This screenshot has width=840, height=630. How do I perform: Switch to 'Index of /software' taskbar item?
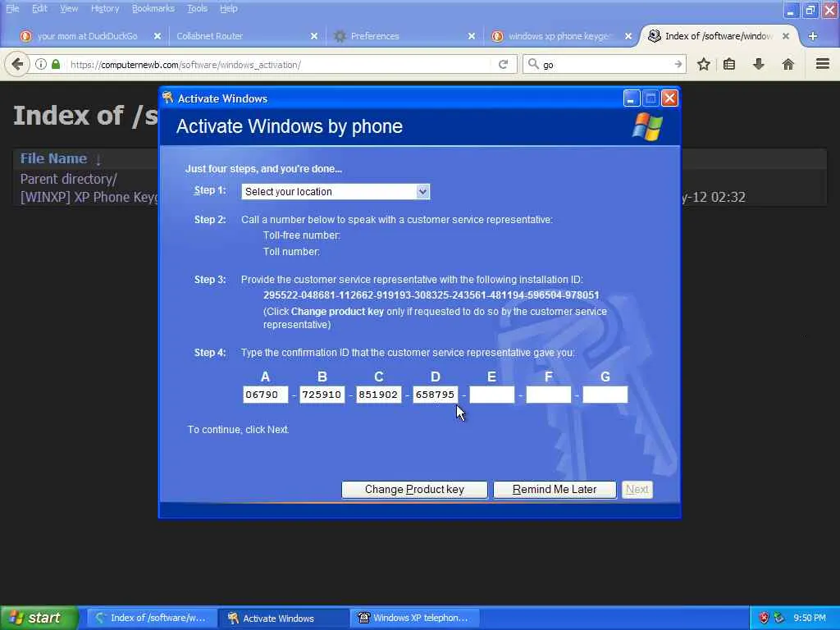pyautogui.click(x=152, y=618)
